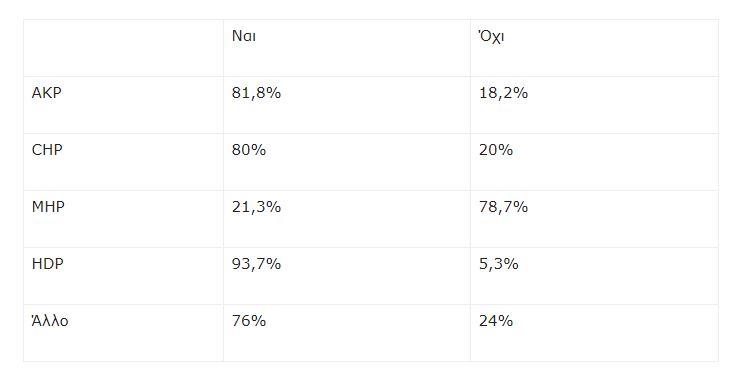Click the empty top-left header cell
The width and height of the screenshot is (735, 390).
click(x=123, y=48)
